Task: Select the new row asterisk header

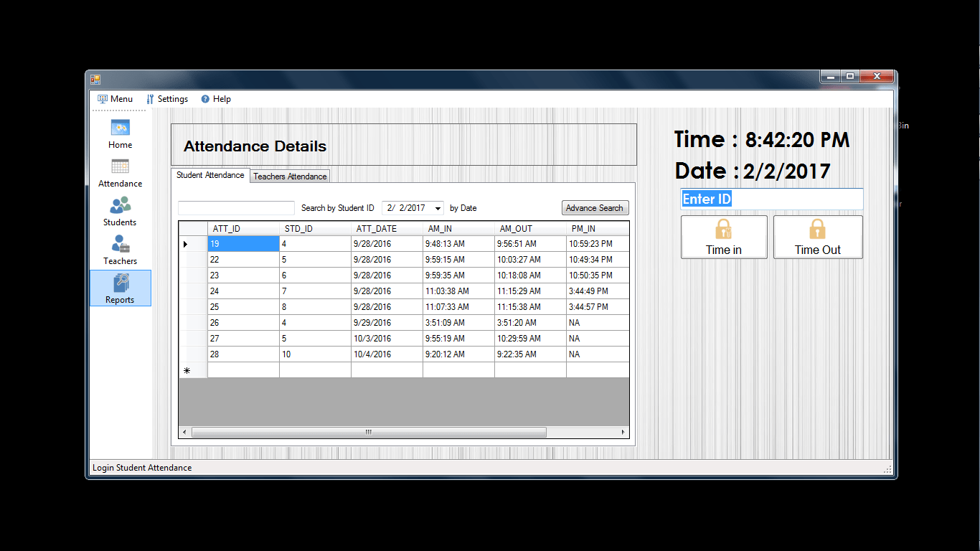Action: coord(193,370)
